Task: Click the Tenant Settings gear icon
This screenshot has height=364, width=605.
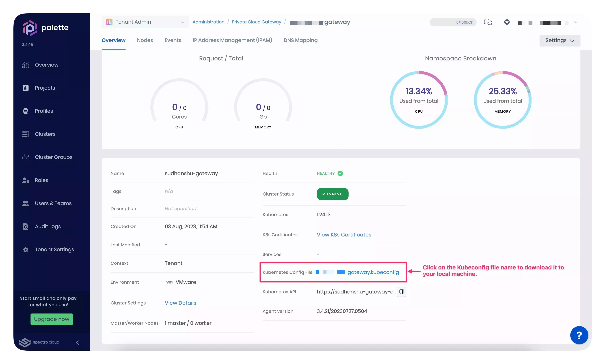Action: click(25, 249)
